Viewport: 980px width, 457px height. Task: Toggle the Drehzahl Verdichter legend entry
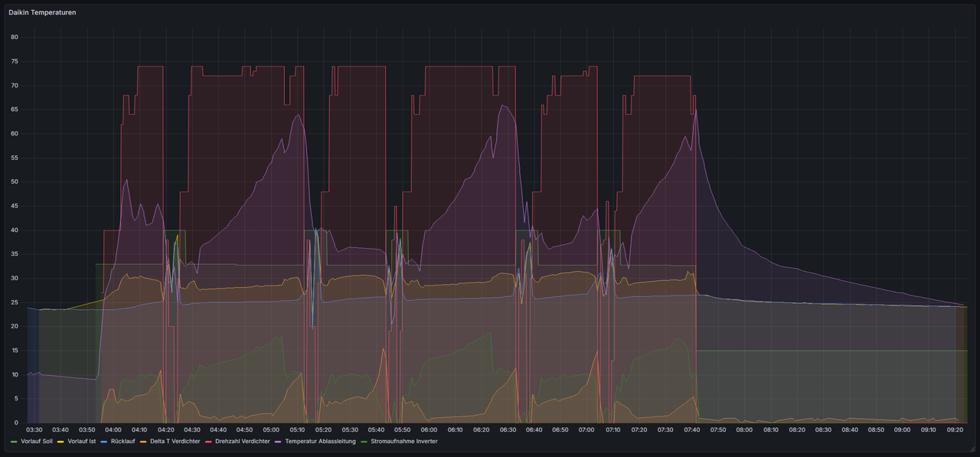click(x=243, y=441)
